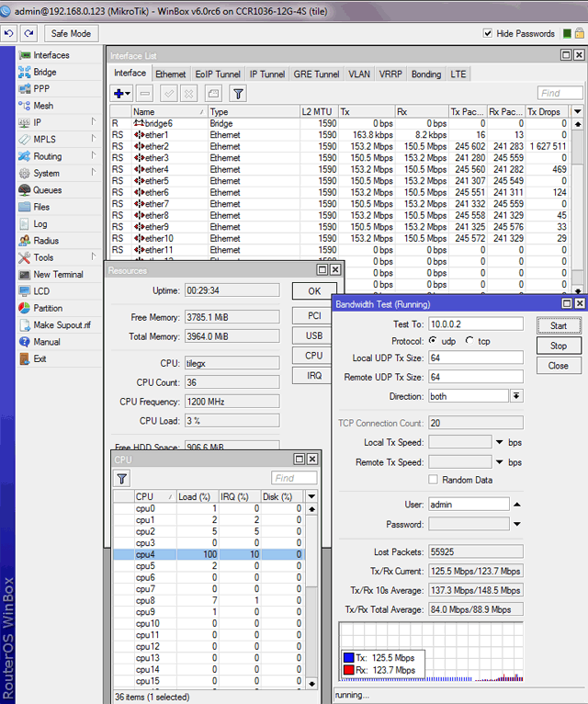Click OK in Resources window

coord(314,291)
